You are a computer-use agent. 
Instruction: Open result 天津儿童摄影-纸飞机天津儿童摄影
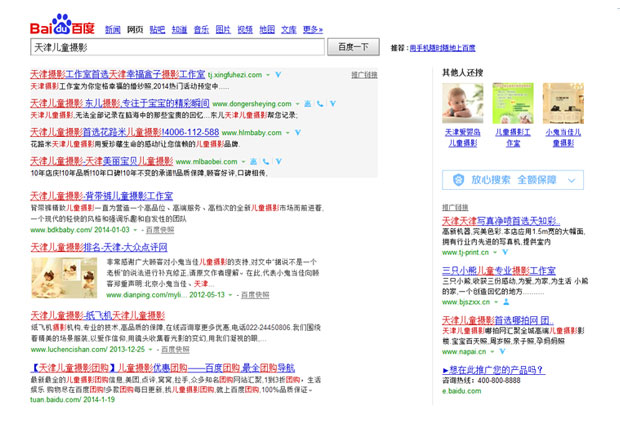[x=98, y=315]
